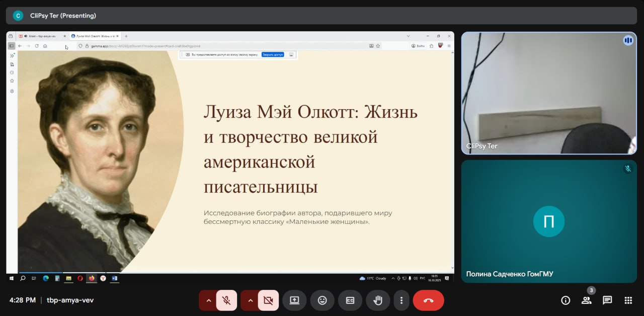The image size is (644, 316).
Task: Select the Meet browser tab
Action: click(41, 36)
